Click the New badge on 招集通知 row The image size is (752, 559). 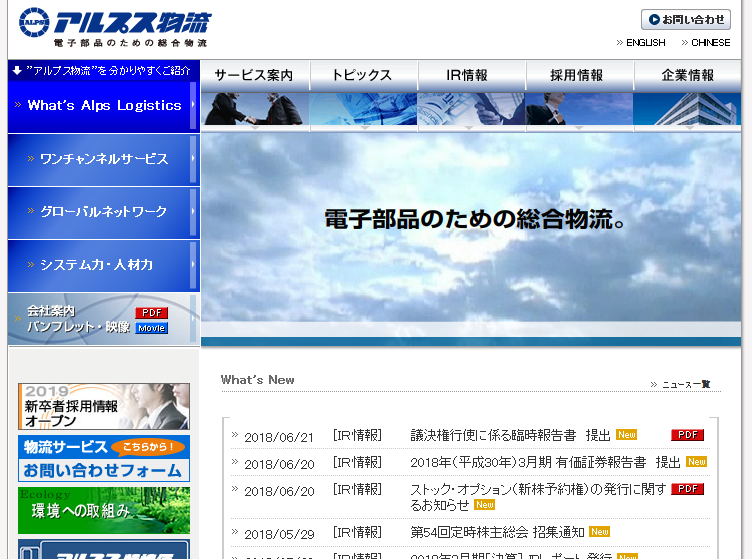click(x=599, y=532)
